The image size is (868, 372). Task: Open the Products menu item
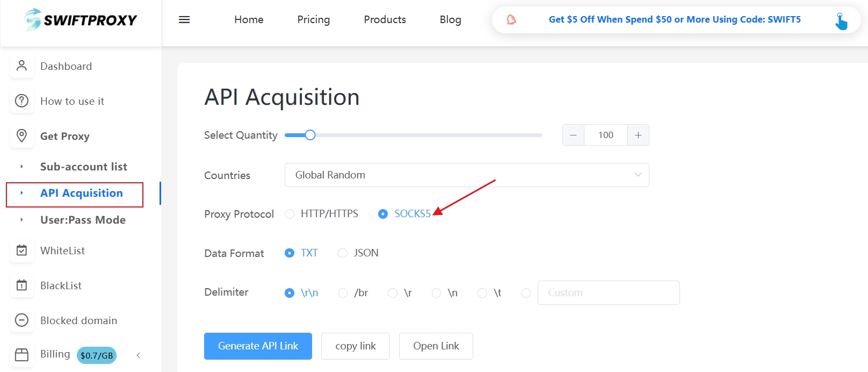coord(385,20)
